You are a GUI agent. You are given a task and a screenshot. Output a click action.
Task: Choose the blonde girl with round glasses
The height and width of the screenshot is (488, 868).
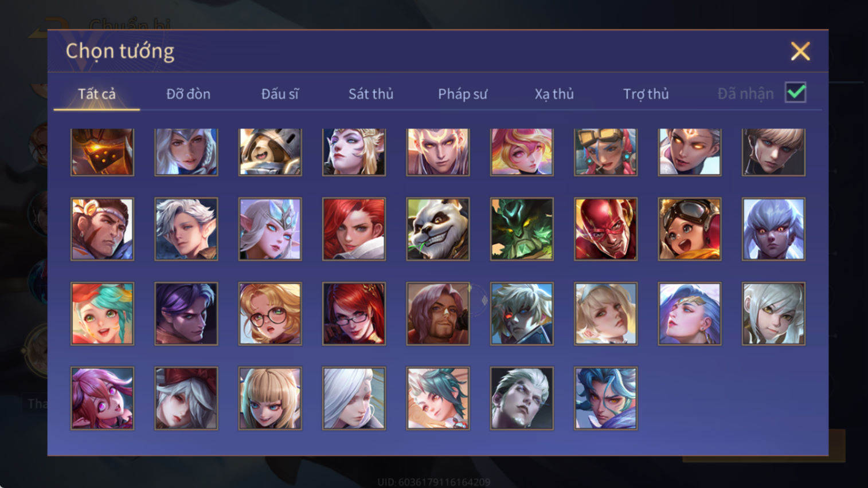[270, 314]
